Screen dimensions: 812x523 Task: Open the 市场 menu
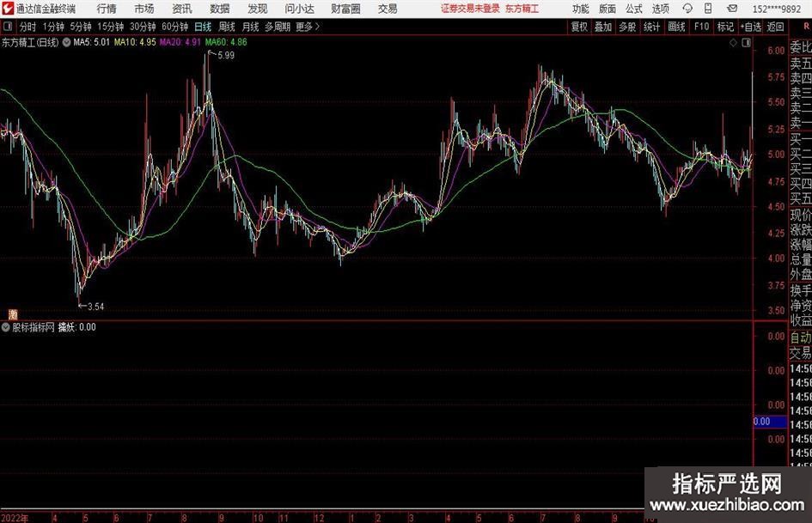(144, 9)
